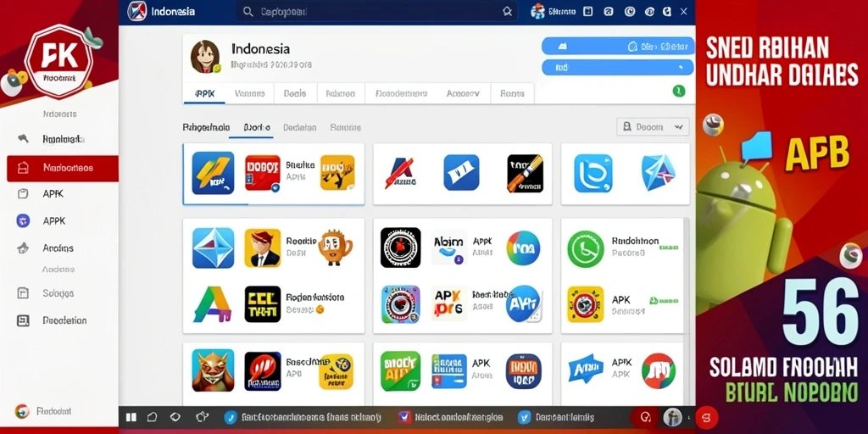Open the sidebar Solages item
Image resolution: width=868 pixels, height=434 pixels.
click(x=58, y=293)
